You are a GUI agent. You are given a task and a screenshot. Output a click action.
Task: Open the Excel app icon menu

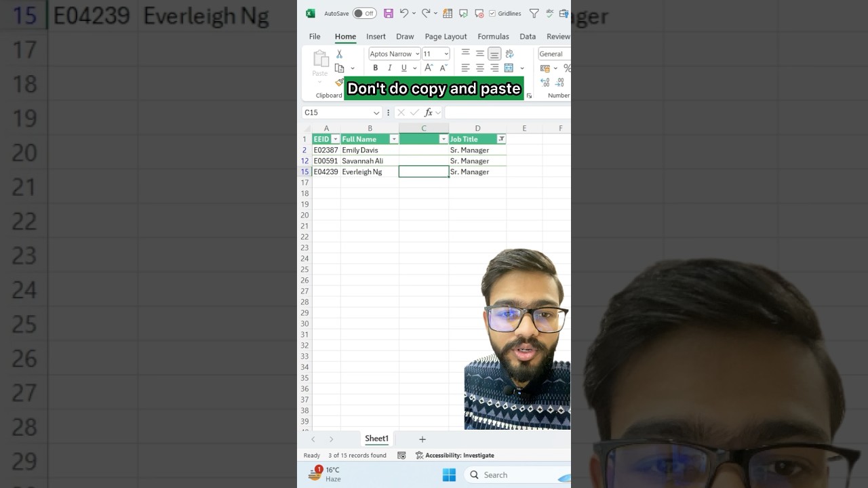click(x=311, y=13)
